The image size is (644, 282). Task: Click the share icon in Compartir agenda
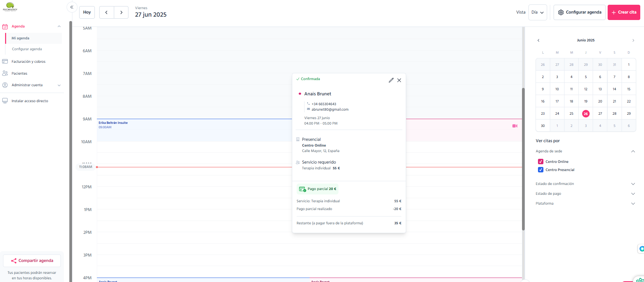pos(14,261)
